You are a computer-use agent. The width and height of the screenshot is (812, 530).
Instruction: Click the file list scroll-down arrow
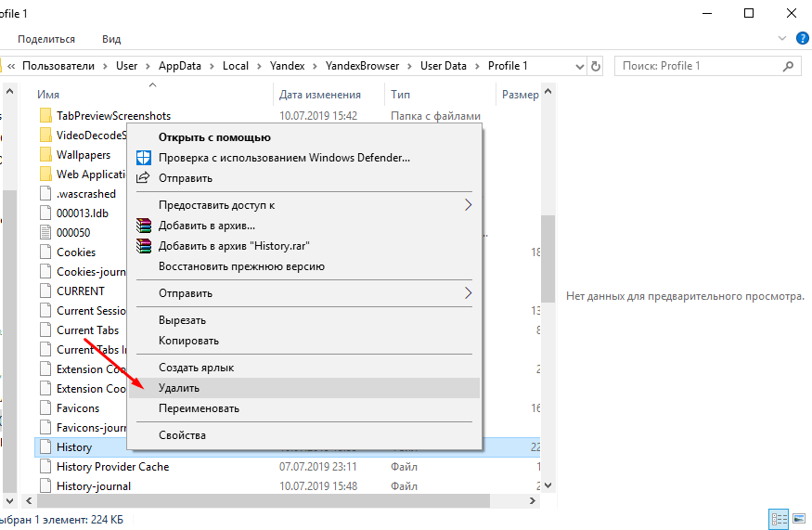click(548, 485)
